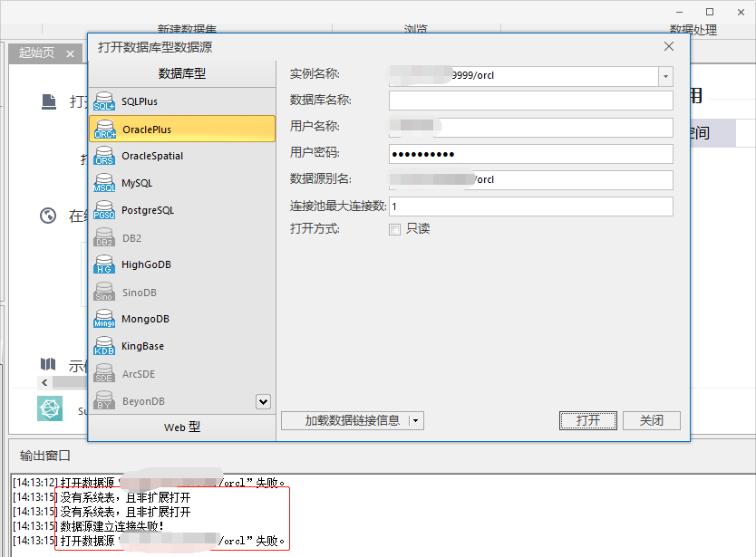Click the 用户密码 password field

click(x=531, y=154)
